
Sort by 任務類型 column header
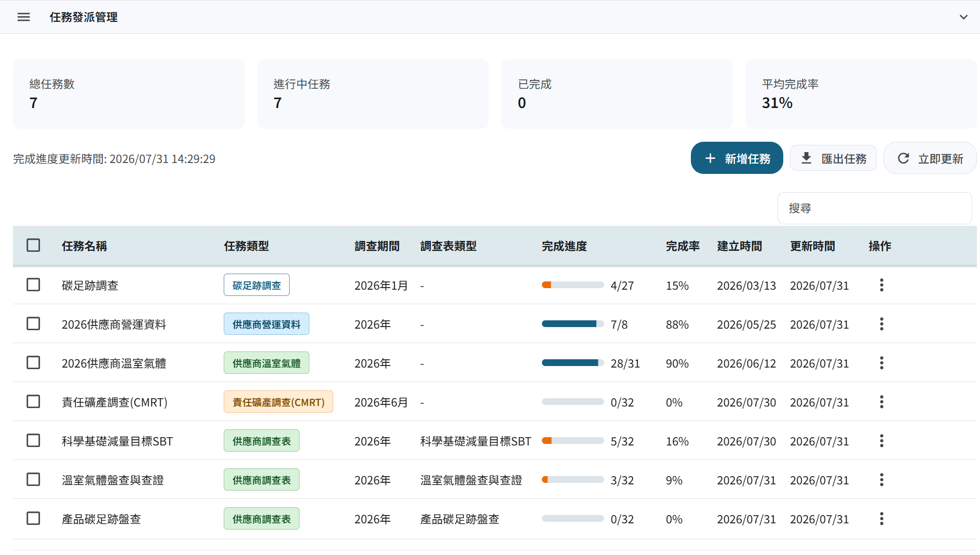click(x=247, y=246)
